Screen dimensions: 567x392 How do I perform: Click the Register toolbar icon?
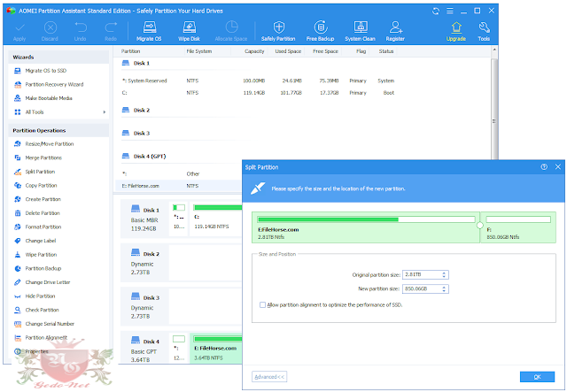[395, 31]
